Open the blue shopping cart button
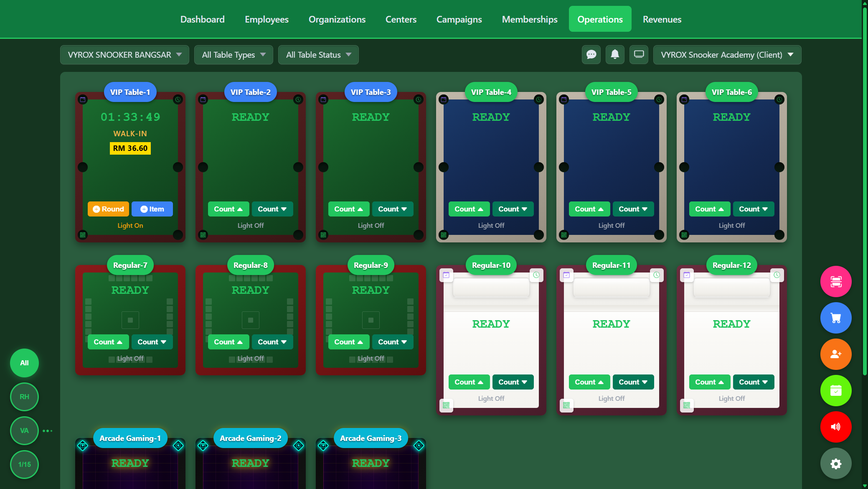Screen dimensions: 868x489 click(836, 318)
